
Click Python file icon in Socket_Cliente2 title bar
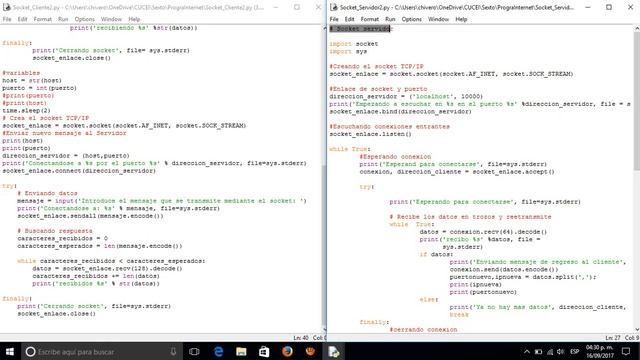6,7
